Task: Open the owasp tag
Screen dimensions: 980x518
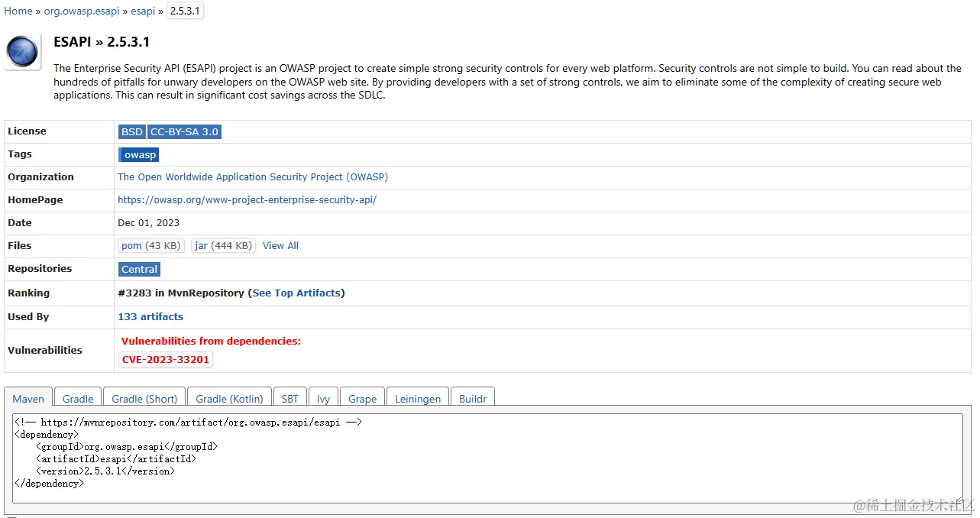Action: [139, 154]
